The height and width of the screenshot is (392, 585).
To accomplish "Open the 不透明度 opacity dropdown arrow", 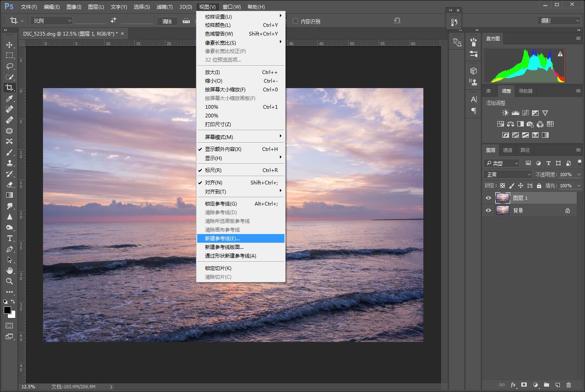I will click(x=579, y=174).
